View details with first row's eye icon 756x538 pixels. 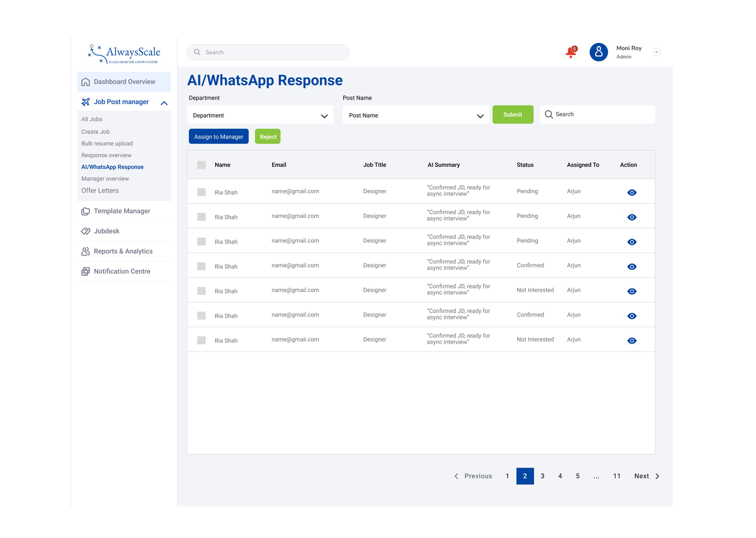pyautogui.click(x=632, y=192)
